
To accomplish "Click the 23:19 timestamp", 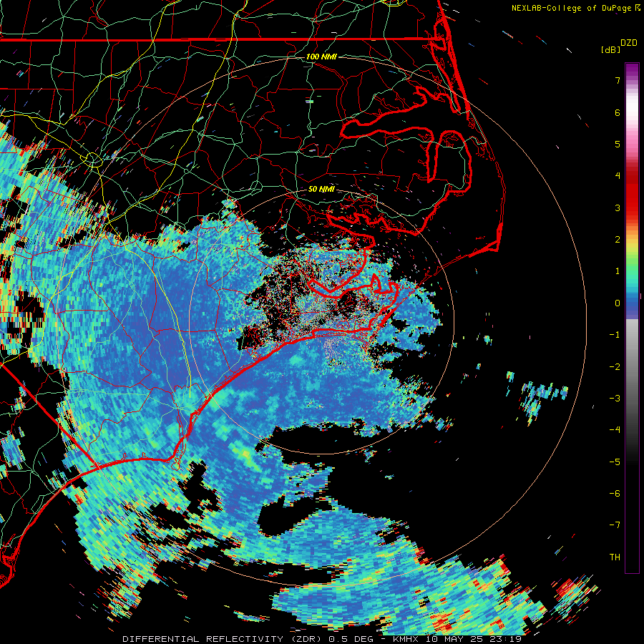I will [506, 639].
